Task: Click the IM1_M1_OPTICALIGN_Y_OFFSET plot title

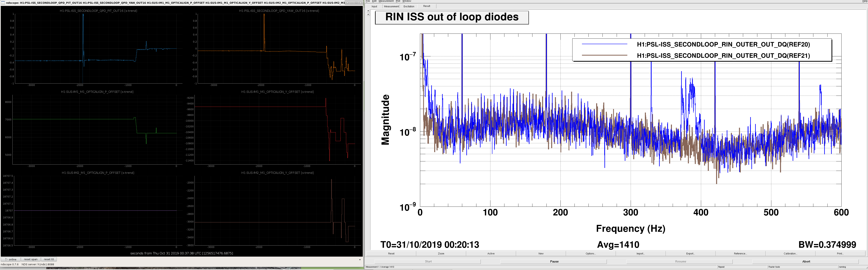Action: pyautogui.click(x=277, y=92)
